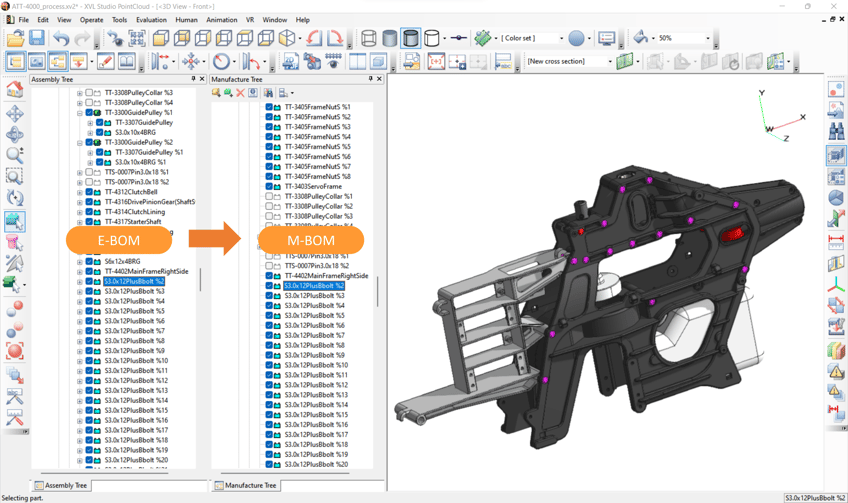
Task: Click the red X delete icon in Manufacture Tree
Action: point(240,93)
